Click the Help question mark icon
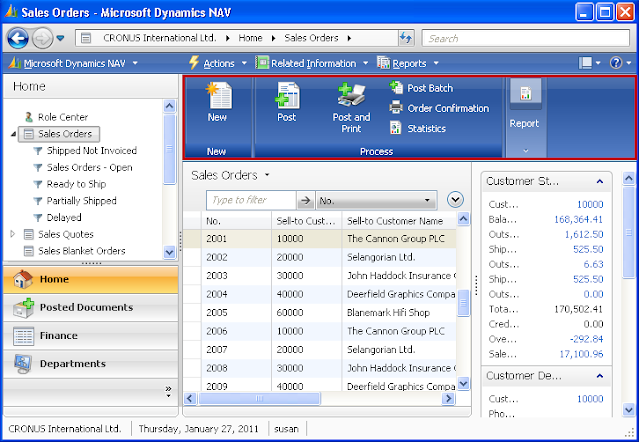This screenshot has width=639, height=442. 616,63
